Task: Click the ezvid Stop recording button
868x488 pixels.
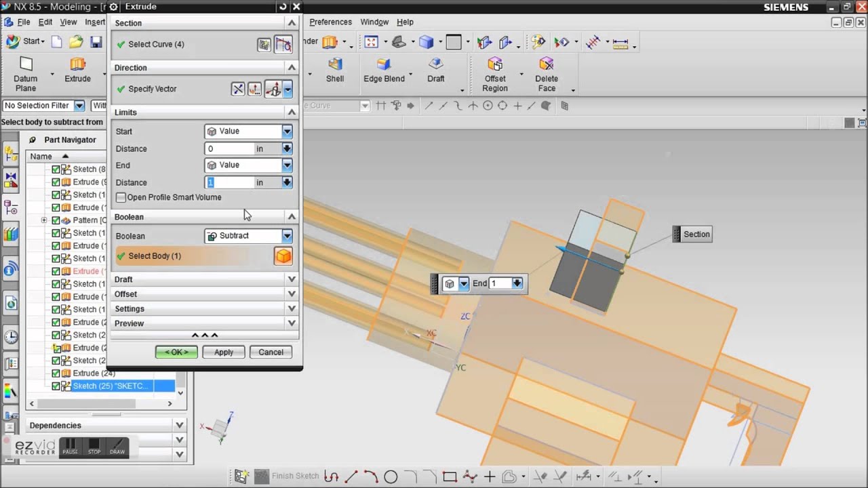Action: click(x=94, y=447)
